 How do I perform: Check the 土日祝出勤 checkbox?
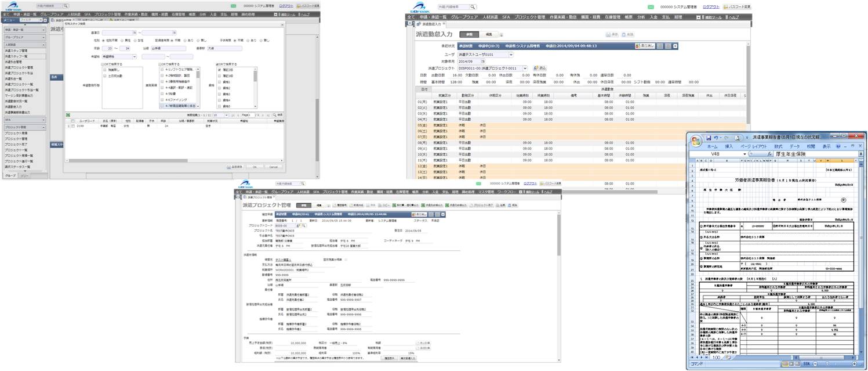(104, 76)
